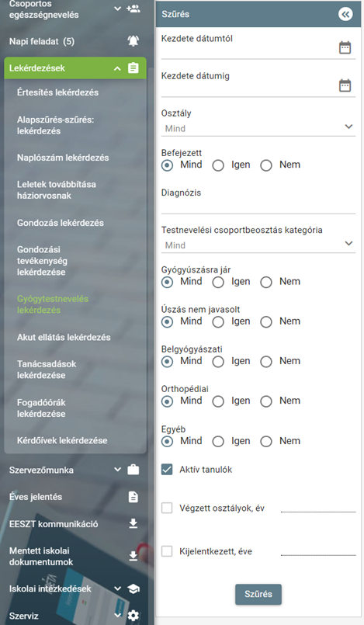
Task: Open calendar picker for Kezdete dátumig
Action: click(x=345, y=85)
